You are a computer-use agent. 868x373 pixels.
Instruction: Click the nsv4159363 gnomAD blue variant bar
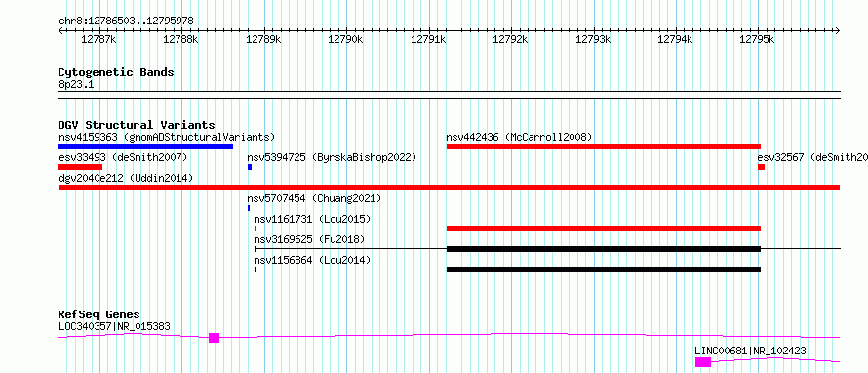pyautogui.click(x=145, y=146)
